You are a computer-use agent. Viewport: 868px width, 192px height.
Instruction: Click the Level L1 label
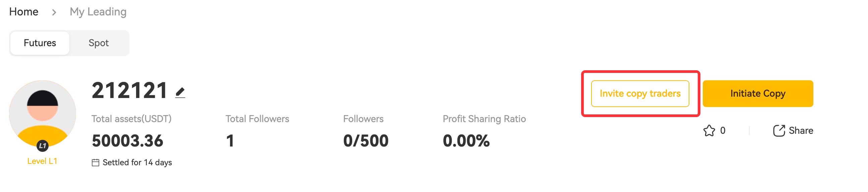pos(42,161)
